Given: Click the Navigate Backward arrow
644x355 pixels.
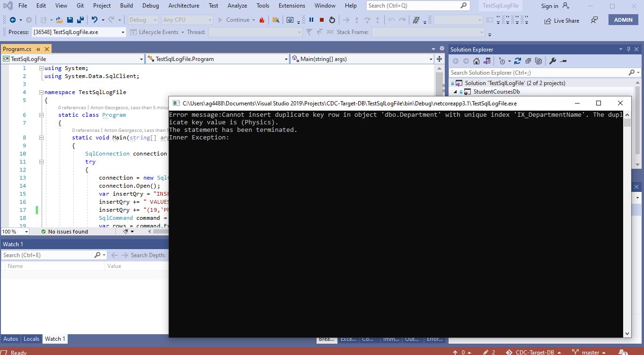Looking at the screenshot, I should [13, 20].
